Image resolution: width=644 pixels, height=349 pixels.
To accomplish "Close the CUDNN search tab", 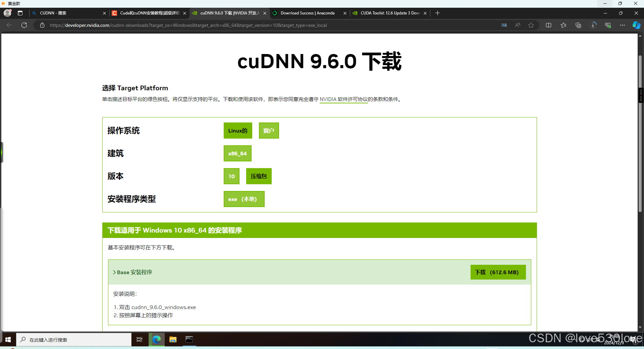I will pos(104,13).
